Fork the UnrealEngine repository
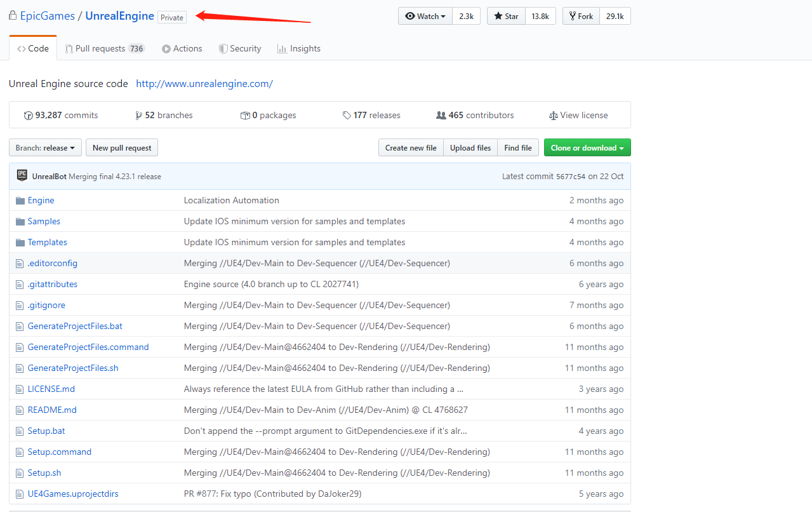The width and height of the screenshot is (812, 512). (x=582, y=16)
